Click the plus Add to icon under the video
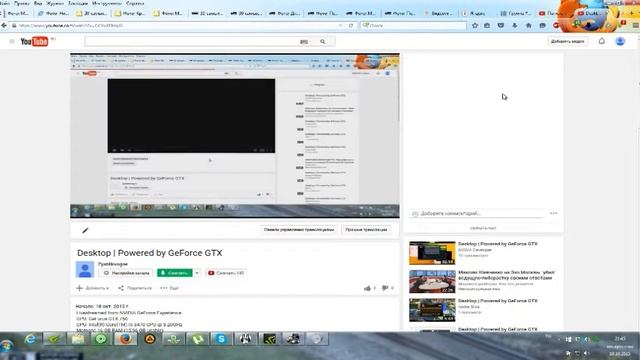Viewport: 640px width, 360px height. pyautogui.click(x=79, y=288)
